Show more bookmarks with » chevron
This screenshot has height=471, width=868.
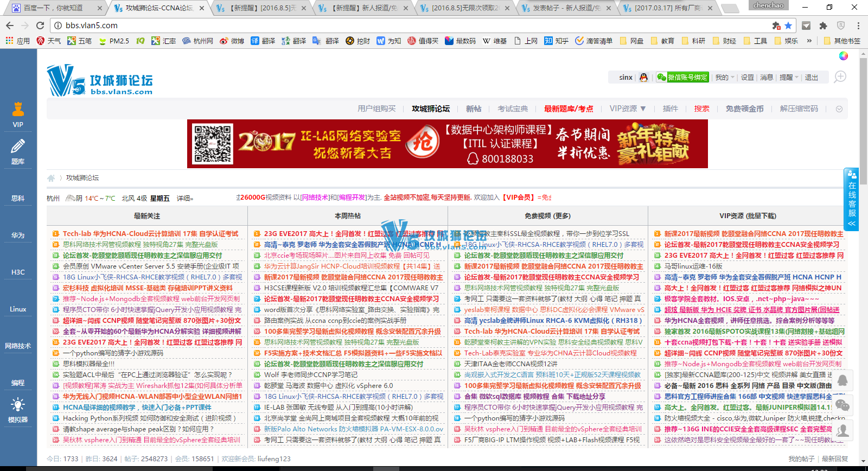809,41
